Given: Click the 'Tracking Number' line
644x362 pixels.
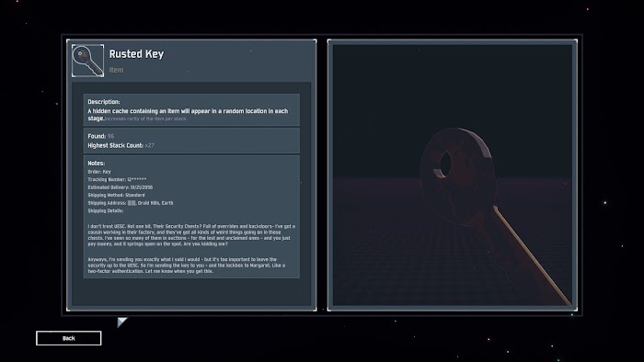Looking at the screenshot, I should tap(117, 179).
